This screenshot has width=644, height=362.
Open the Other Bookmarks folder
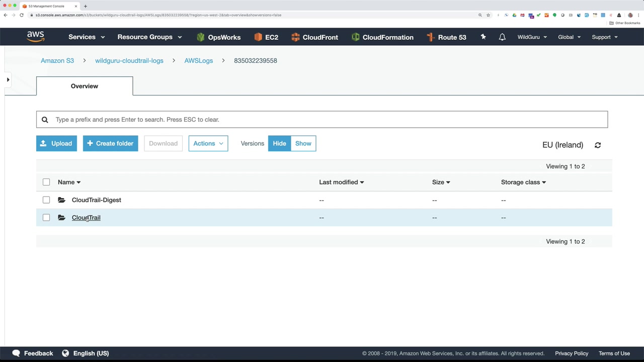(x=625, y=23)
